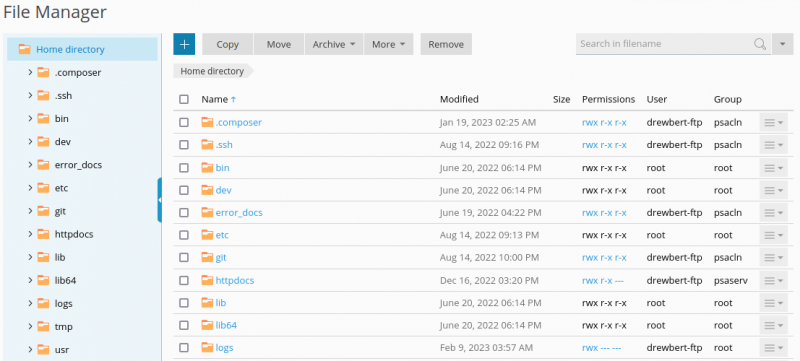Open the logs row actions menu icon

tap(773, 348)
